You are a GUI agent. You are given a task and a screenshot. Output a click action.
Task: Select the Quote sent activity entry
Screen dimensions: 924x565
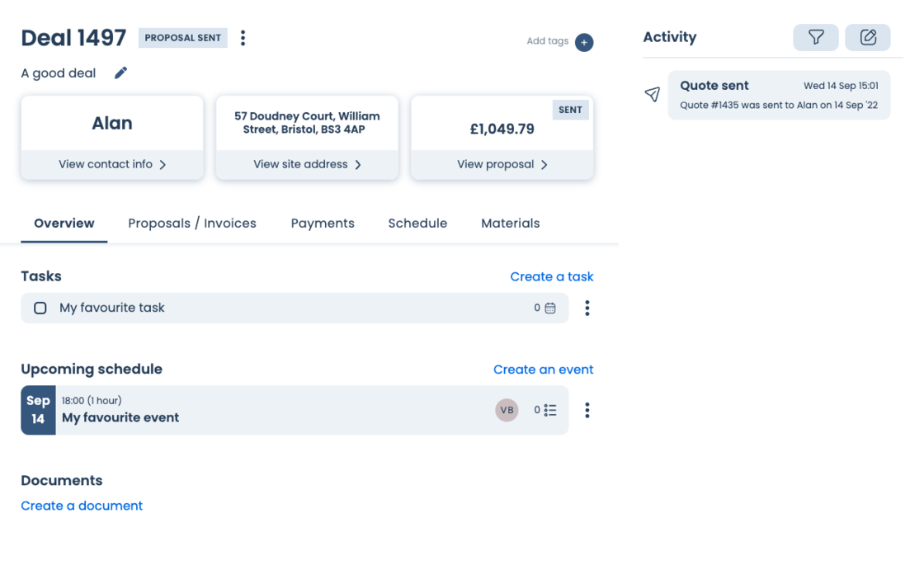click(x=779, y=95)
